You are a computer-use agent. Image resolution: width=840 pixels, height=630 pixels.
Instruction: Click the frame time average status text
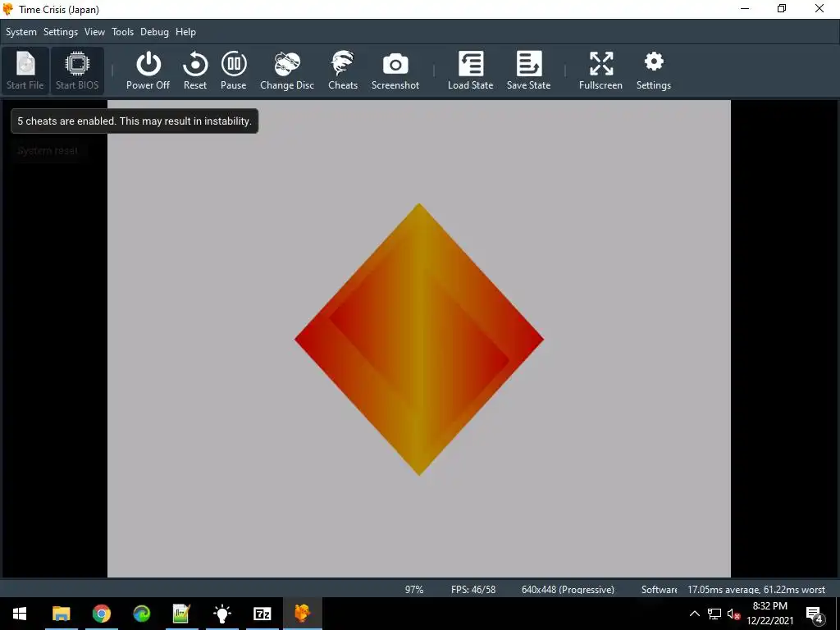click(756, 589)
